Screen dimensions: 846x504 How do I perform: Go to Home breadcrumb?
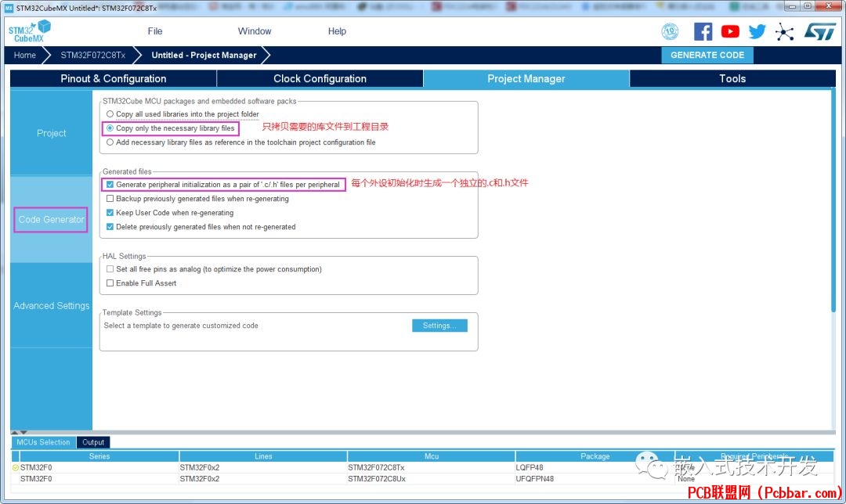25,55
